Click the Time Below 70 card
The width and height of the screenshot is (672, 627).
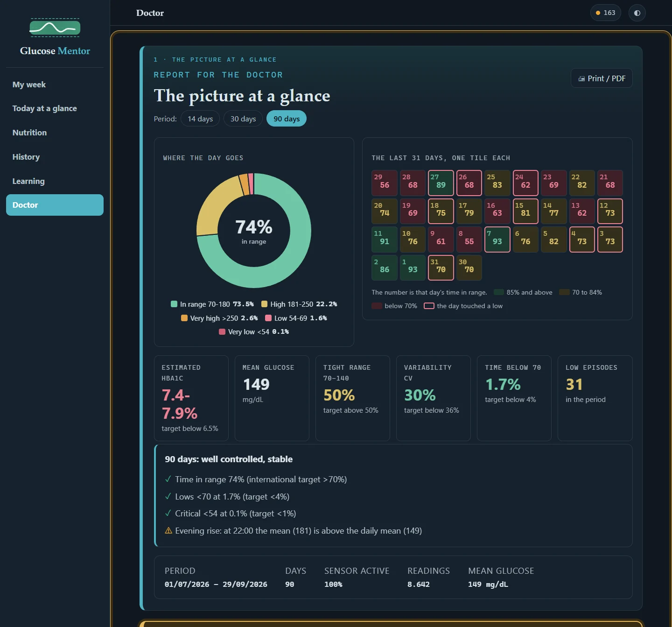point(514,398)
